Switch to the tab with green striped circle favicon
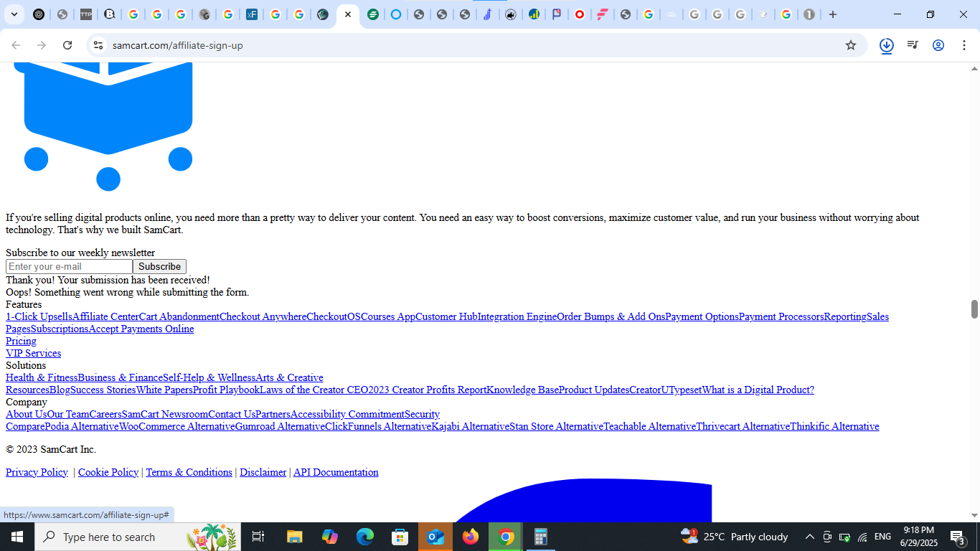This screenshot has width=980, height=551. pyautogui.click(x=373, y=14)
